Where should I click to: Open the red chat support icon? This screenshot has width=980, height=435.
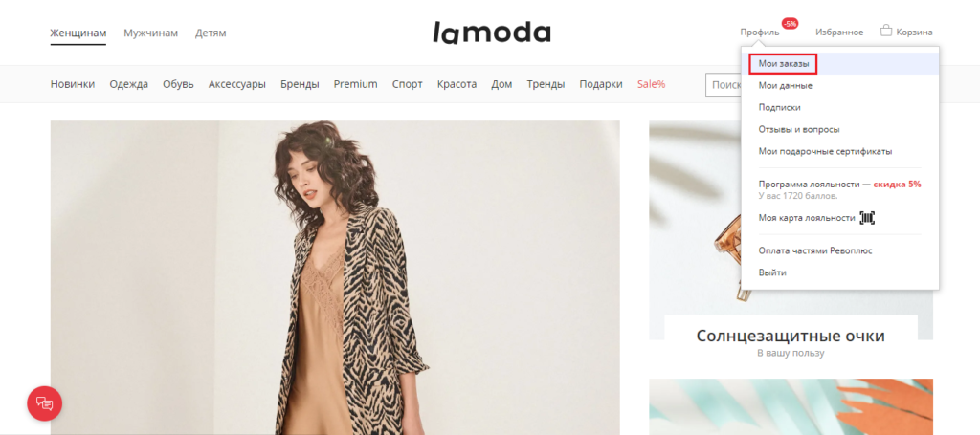[x=44, y=403]
